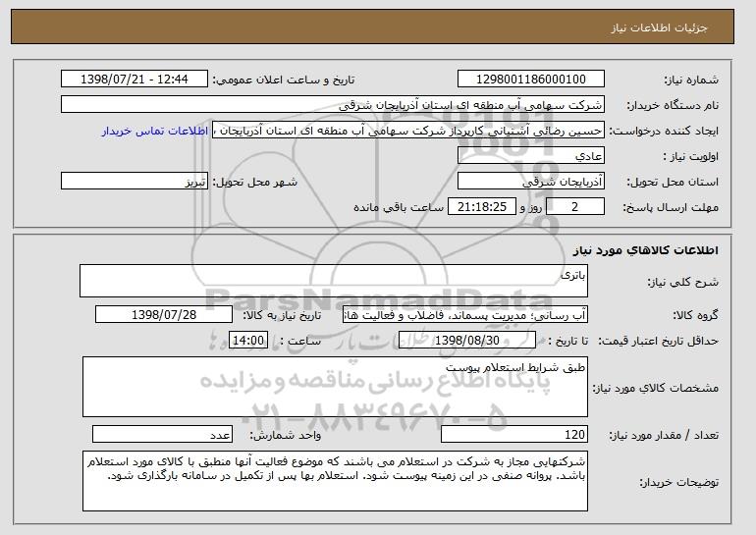Click the شرح کلی نیاز label

[x=682, y=282]
